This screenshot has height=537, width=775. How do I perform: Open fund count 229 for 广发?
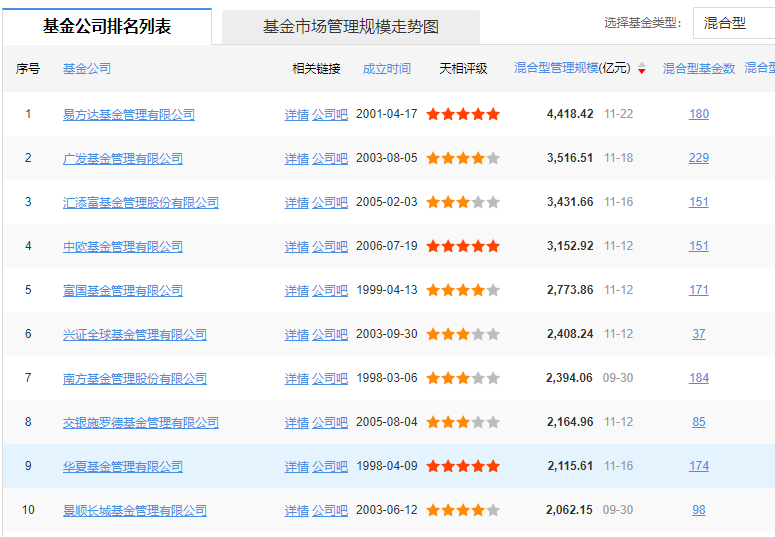tap(699, 158)
